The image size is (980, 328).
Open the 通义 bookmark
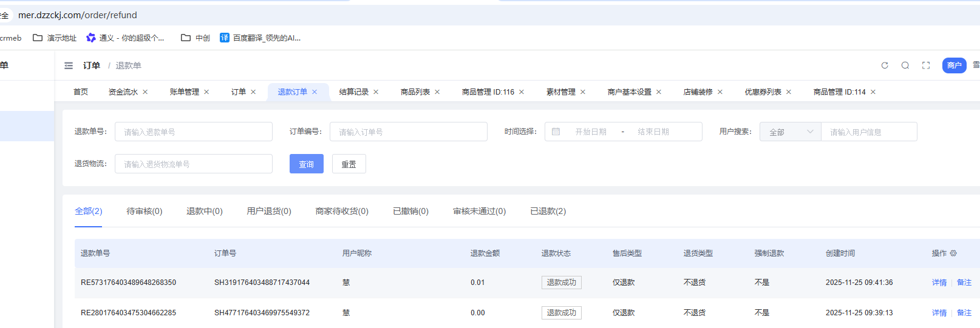[x=125, y=38]
